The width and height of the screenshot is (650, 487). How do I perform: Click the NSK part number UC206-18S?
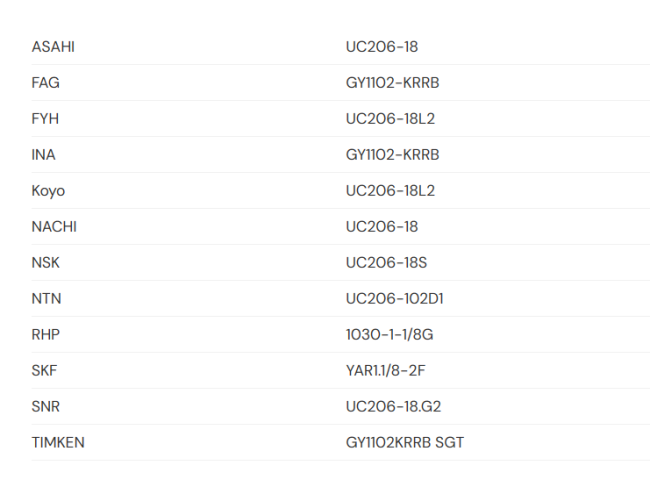[386, 263]
